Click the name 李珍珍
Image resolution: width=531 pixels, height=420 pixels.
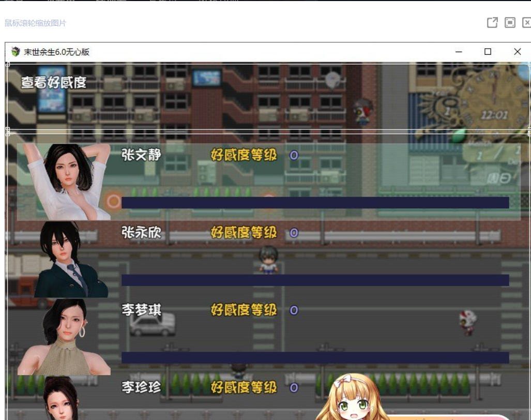(x=141, y=387)
